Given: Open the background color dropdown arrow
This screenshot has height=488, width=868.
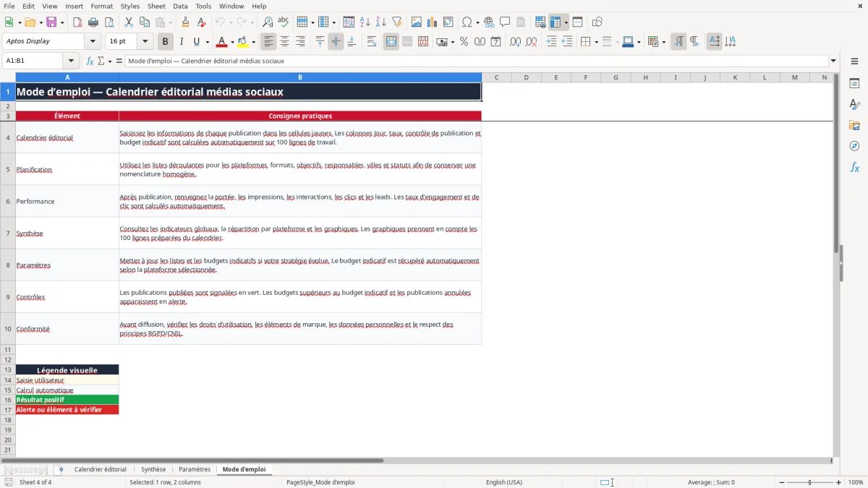Looking at the screenshot, I should tap(253, 42).
